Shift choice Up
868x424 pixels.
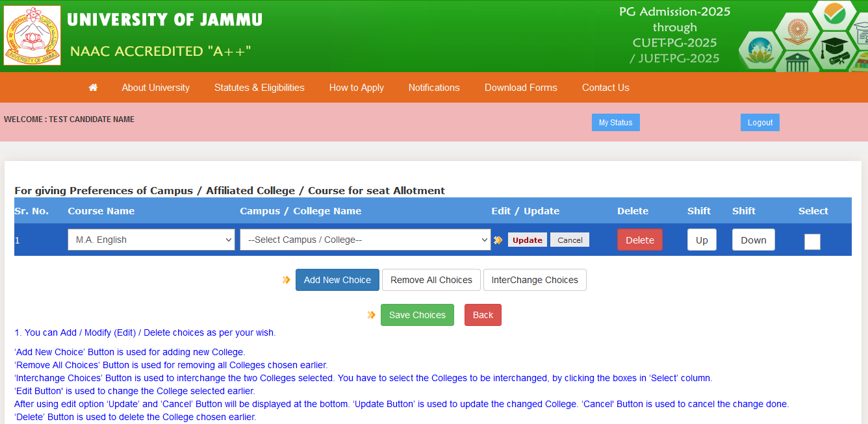coord(702,240)
